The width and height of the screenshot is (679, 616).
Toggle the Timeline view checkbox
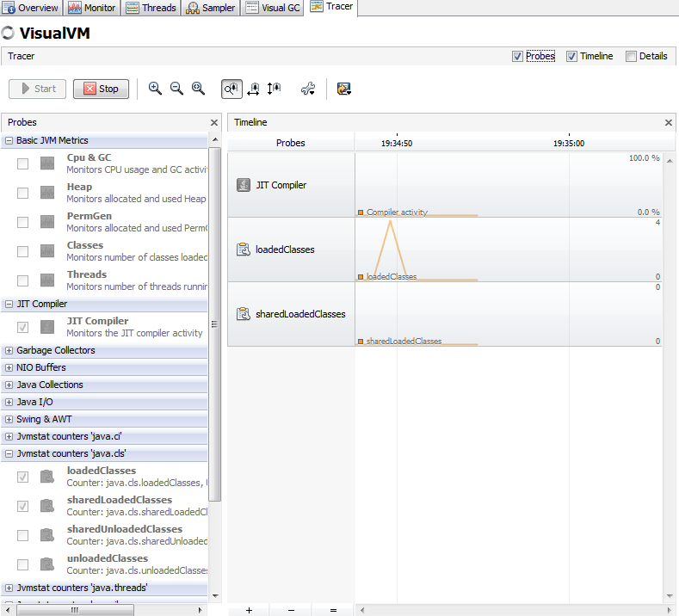tap(571, 56)
